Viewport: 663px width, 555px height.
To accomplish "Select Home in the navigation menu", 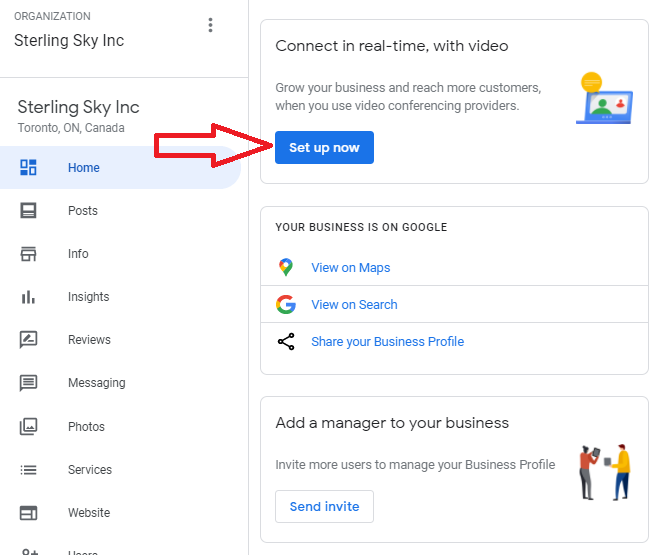I will pyautogui.click(x=120, y=167).
